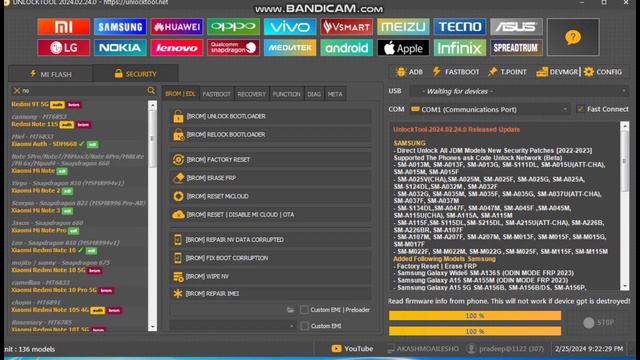Screen dimensions: 640x360
Task: Open the Custom EMI dropdown list
Action: click(x=233, y=326)
